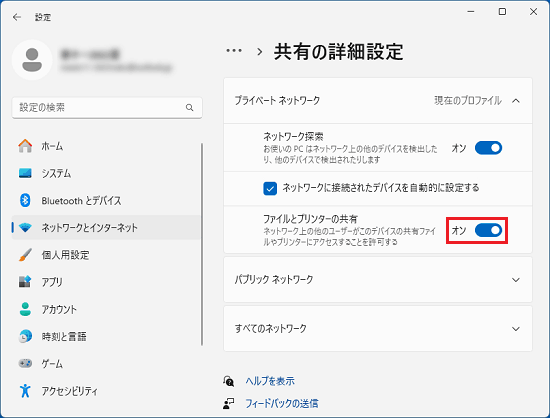Select ネットワークとインターネット category
The width and height of the screenshot is (550, 418).
point(106,227)
